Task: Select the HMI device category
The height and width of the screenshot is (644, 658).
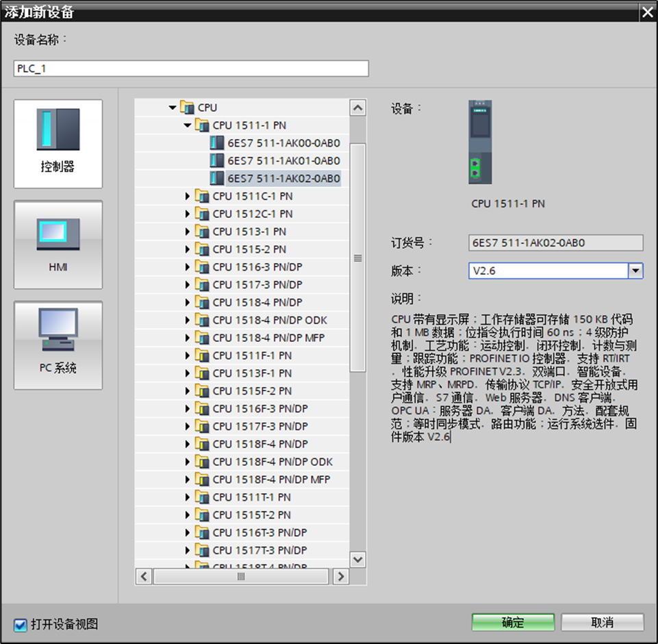Action: pos(58,245)
